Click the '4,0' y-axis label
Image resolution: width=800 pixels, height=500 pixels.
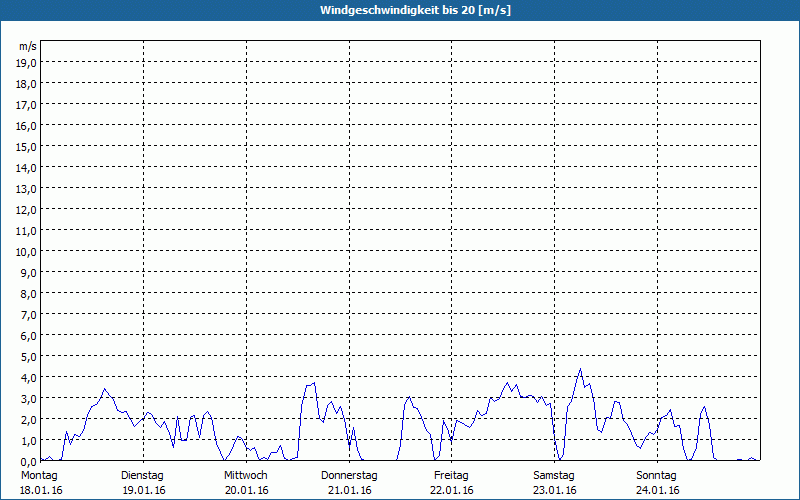click(29, 378)
